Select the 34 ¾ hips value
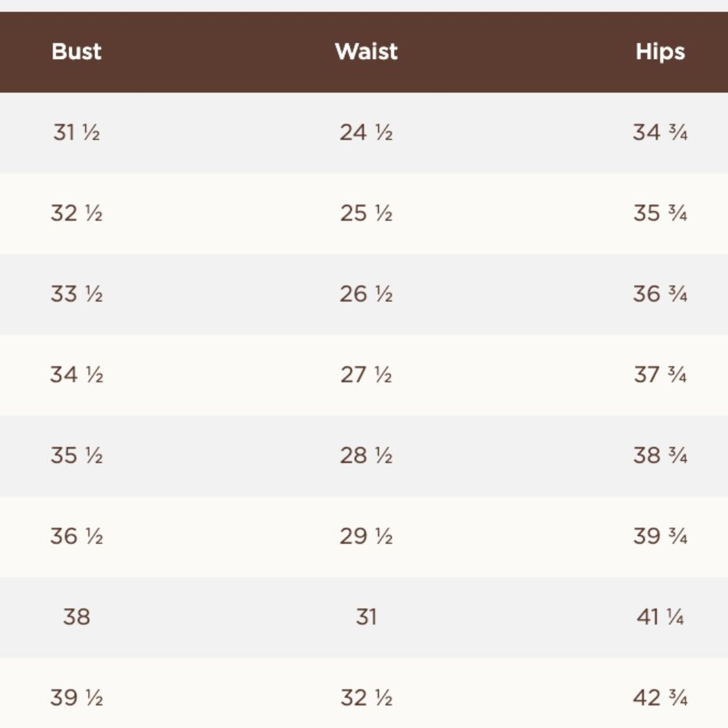The height and width of the screenshot is (728, 728). 660,132
